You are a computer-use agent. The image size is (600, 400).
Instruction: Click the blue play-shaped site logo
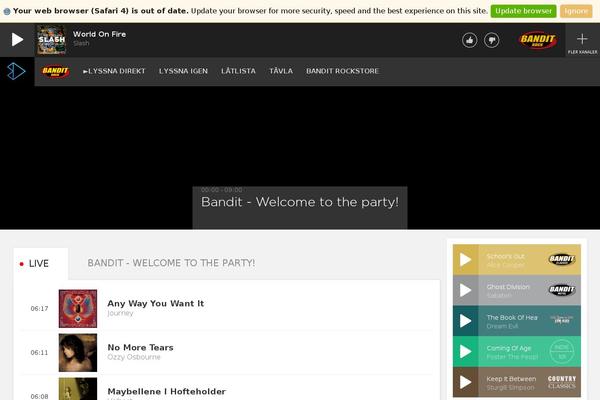[x=16, y=71]
